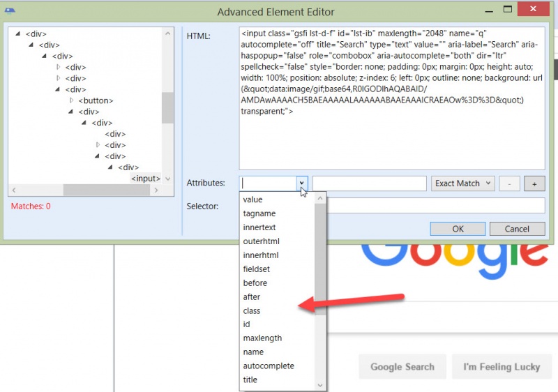Collapse the <div> parent of <input>
The width and height of the screenshot is (558, 392).
[x=110, y=167]
